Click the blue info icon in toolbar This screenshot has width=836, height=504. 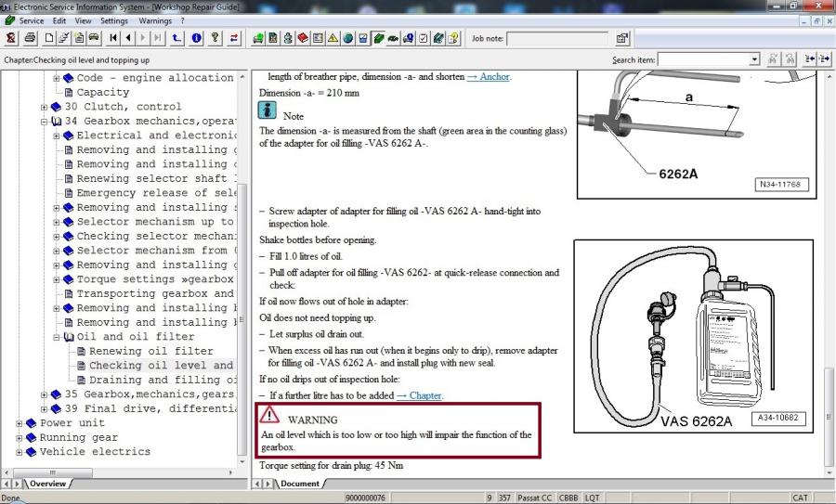196,38
